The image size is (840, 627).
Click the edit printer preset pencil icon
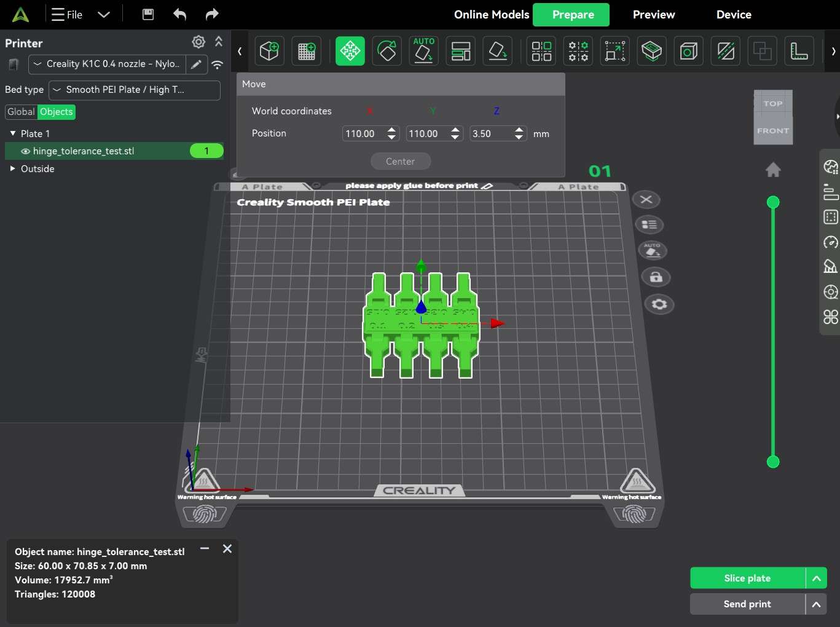click(x=196, y=64)
